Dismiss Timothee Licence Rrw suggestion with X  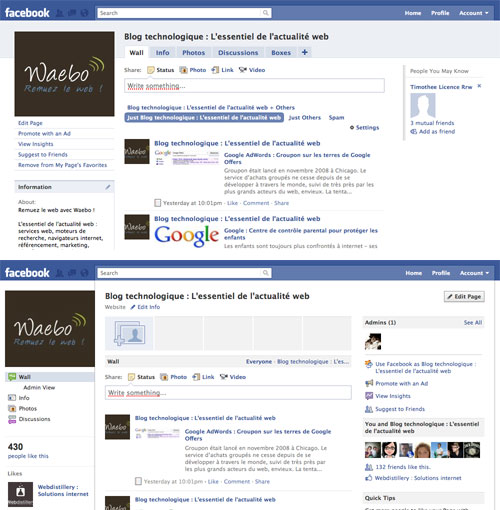pos(479,86)
